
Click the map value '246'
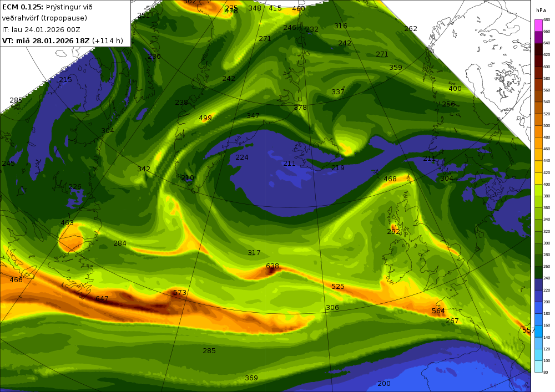pyautogui.click(x=290, y=27)
